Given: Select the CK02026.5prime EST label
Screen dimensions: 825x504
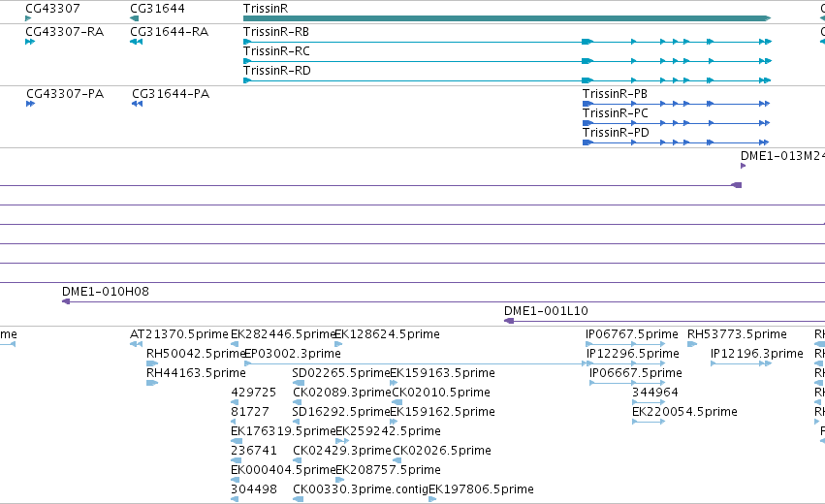Looking at the screenshot, I should pos(442,452).
